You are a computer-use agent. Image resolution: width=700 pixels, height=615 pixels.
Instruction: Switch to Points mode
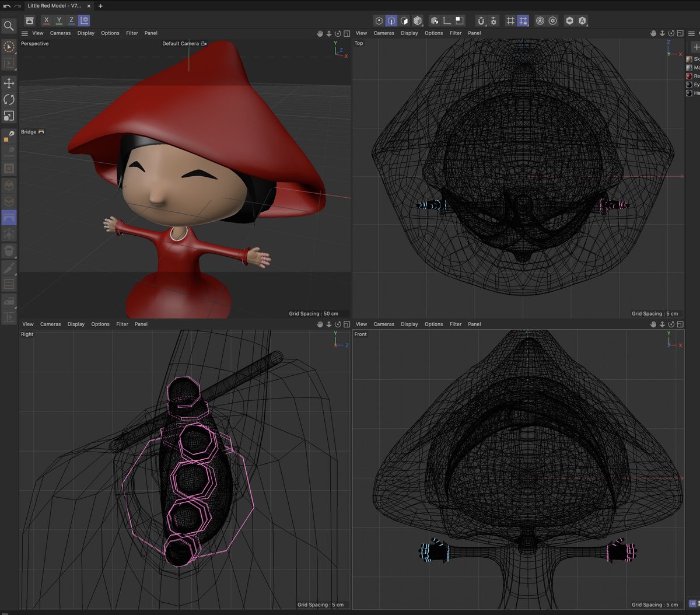point(379,20)
